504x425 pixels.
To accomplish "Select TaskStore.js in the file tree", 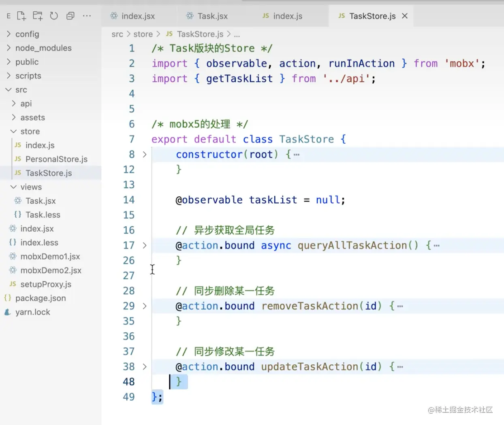I will 51,173.
